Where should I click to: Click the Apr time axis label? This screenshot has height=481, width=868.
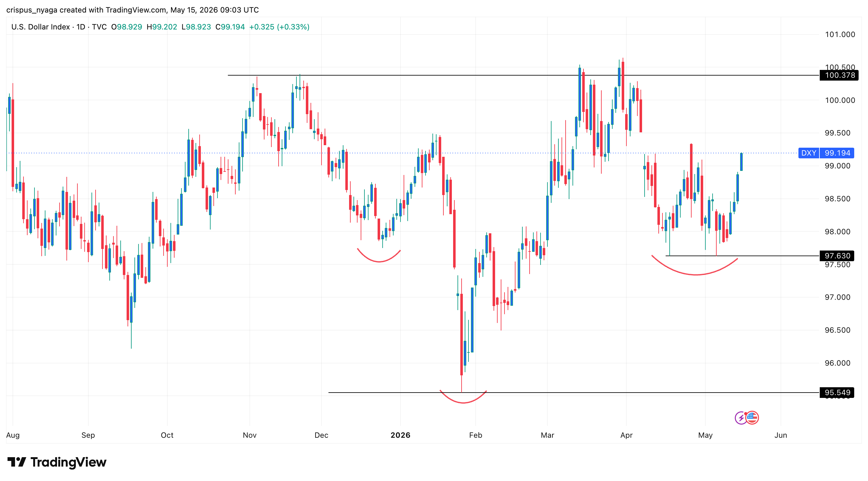tap(626, 435)
